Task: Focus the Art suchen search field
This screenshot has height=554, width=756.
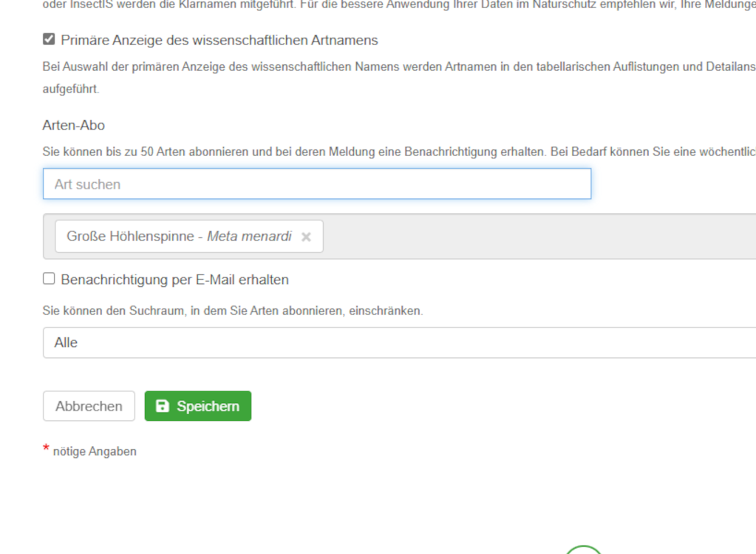Action: [x=317, y=184]
